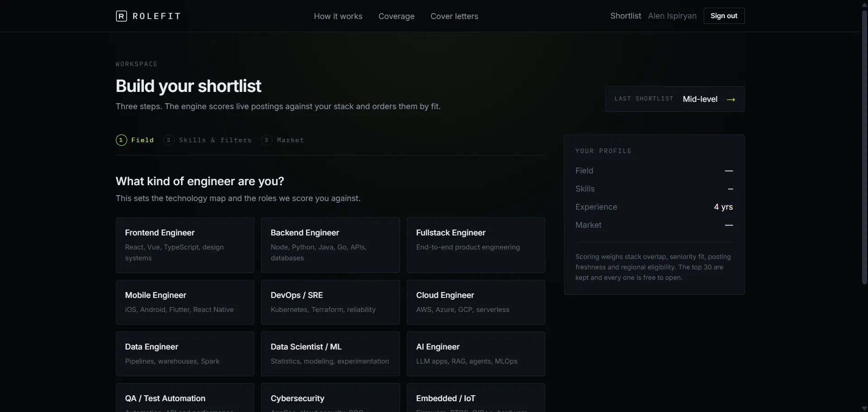The image size is (868, 412).
Task: Open the How it works page
Action: click(338, 16)
